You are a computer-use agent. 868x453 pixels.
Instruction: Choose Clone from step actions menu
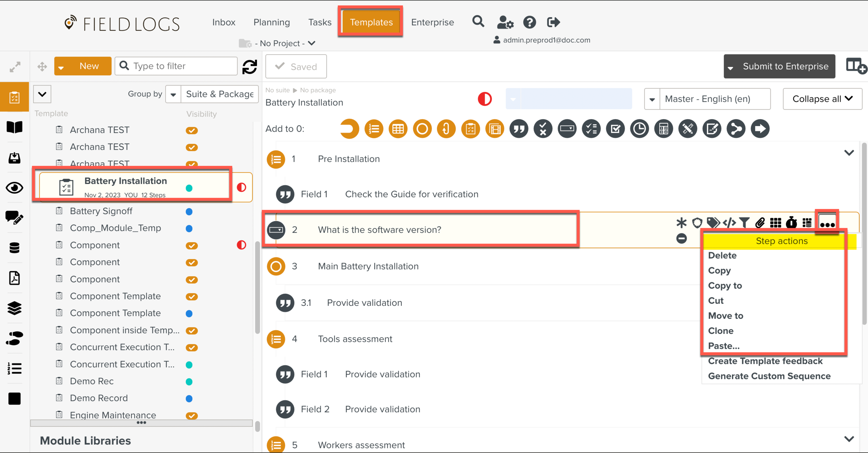click(x=721, y=331)
